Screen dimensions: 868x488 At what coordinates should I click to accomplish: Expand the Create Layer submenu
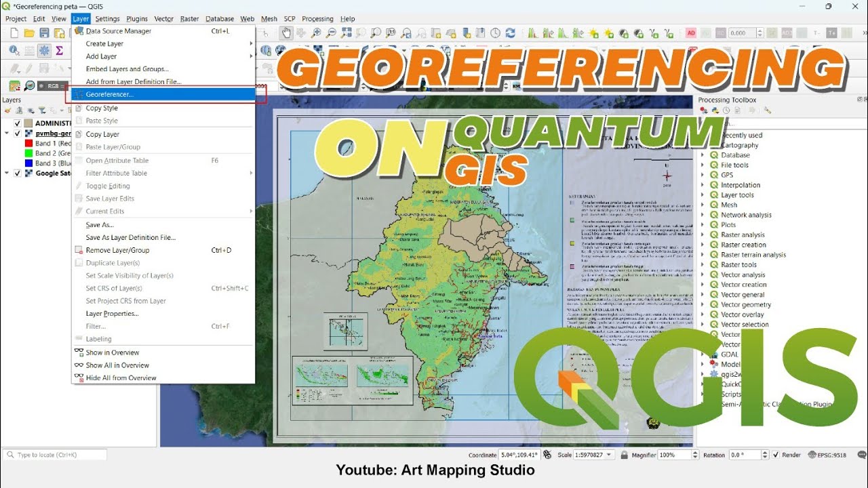click(163, 43)
